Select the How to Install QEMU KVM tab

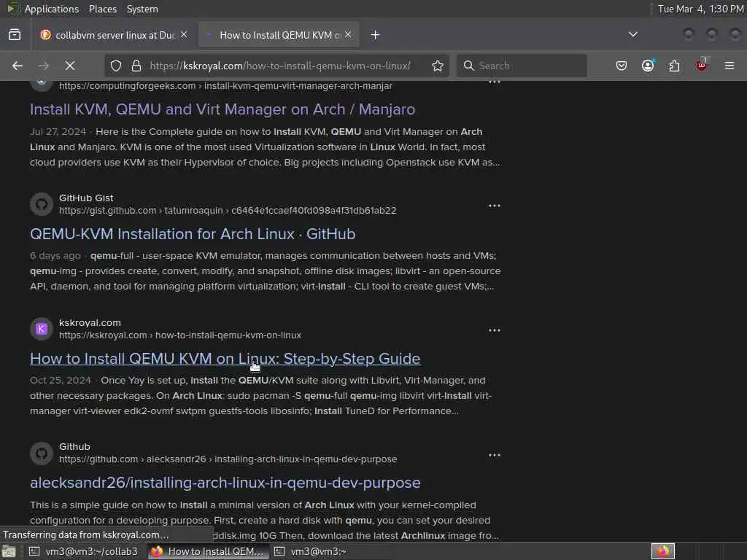coord(279,35)
